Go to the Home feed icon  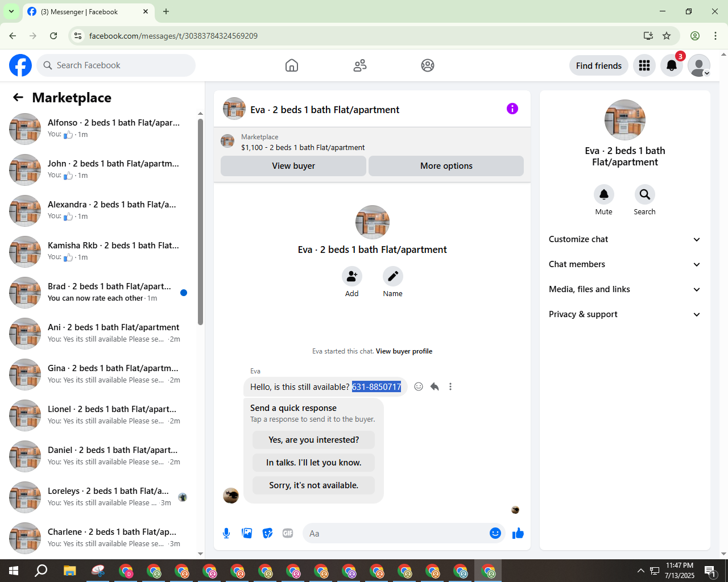292,65
